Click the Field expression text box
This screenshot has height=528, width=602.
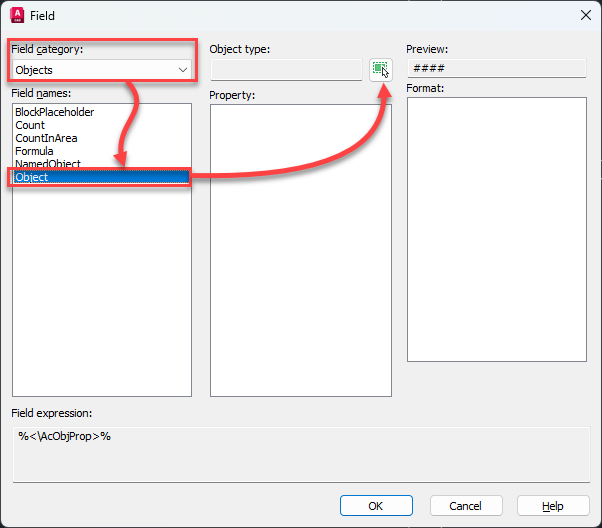(301, 455)
